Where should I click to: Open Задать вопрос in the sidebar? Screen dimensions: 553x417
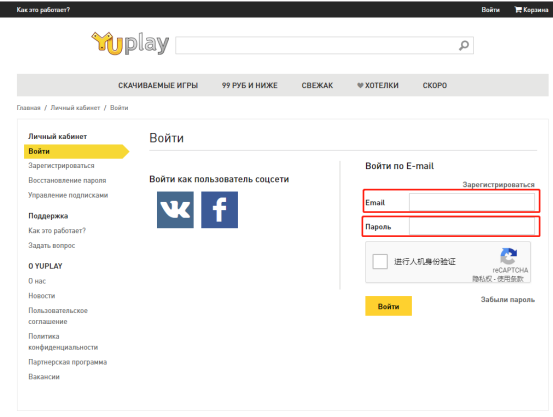tap(51, 245)
